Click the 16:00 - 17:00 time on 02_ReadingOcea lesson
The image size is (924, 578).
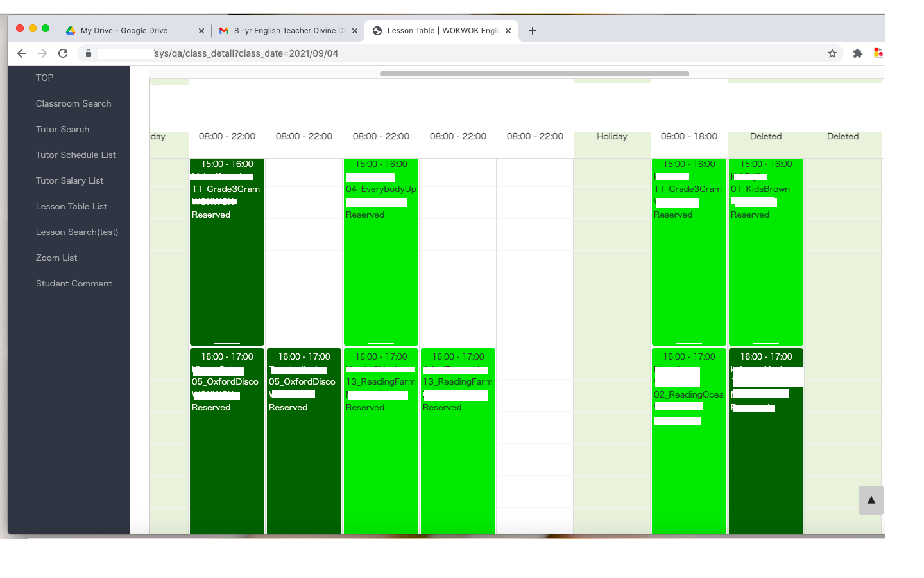click(689, 356)
